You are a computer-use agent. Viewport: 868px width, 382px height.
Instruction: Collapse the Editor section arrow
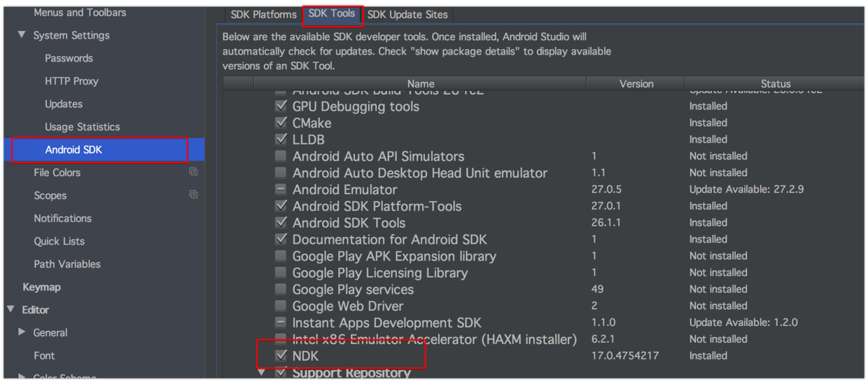click(x=10, y=309)
